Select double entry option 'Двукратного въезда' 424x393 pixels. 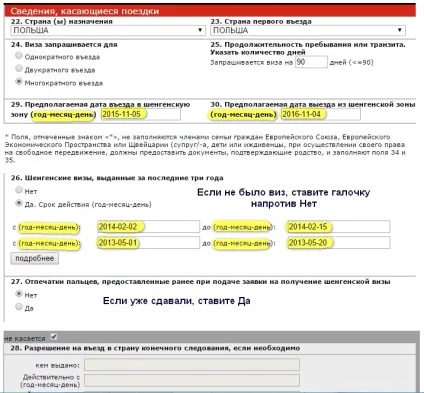pos(19,69)
